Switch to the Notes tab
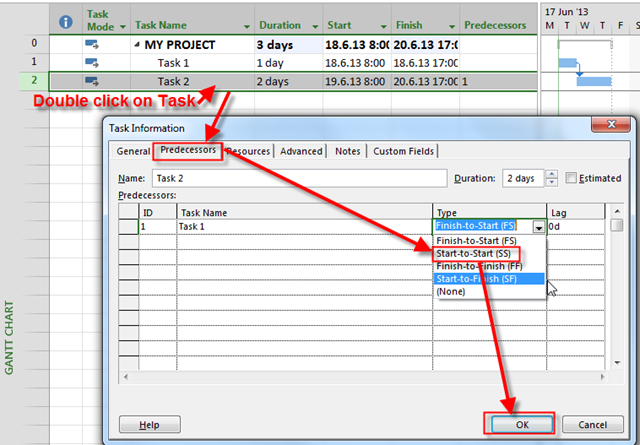This screenshot has height=445, width=640. [348, 151]
